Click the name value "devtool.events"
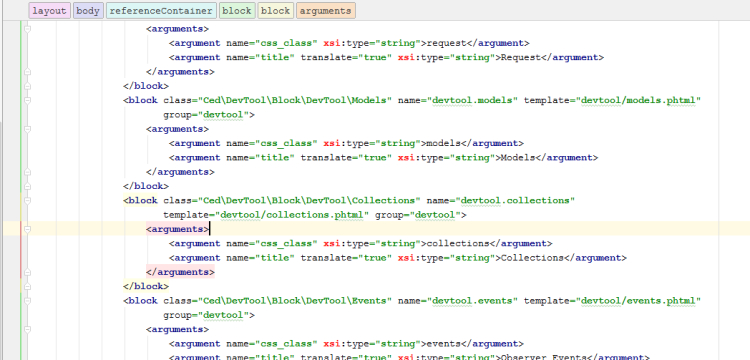 point(473,301)
